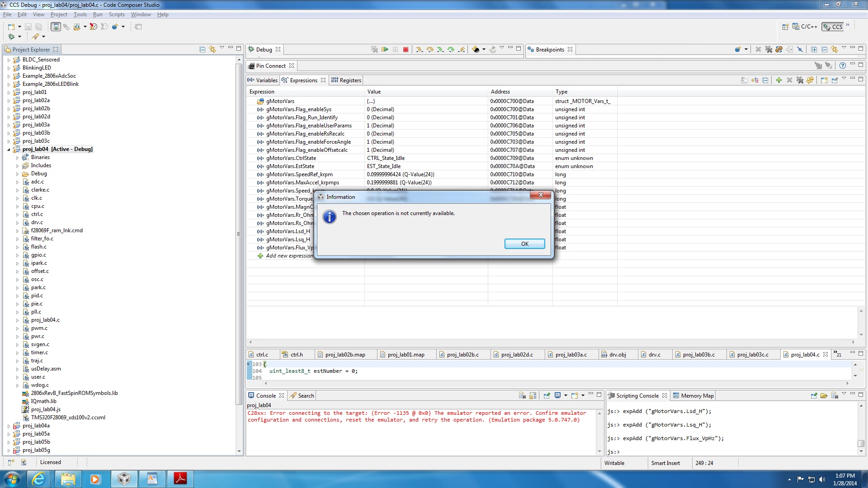868x488 pixels.
Task: Toggle Skip All Breakpoints icon
Action: 800,50
